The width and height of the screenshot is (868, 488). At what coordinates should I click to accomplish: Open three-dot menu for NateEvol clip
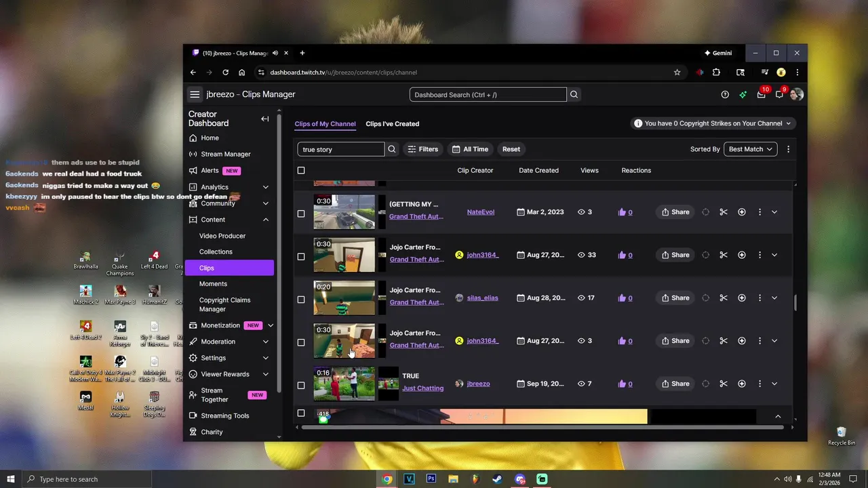[759, 212]
